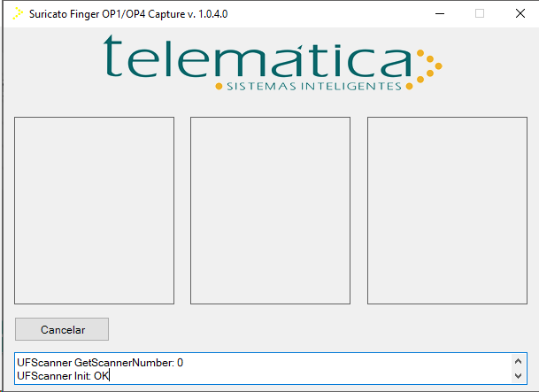Click the log scrollbar up arrow
The height and width of the screenshot is (392, 539).
click(518, 361)
